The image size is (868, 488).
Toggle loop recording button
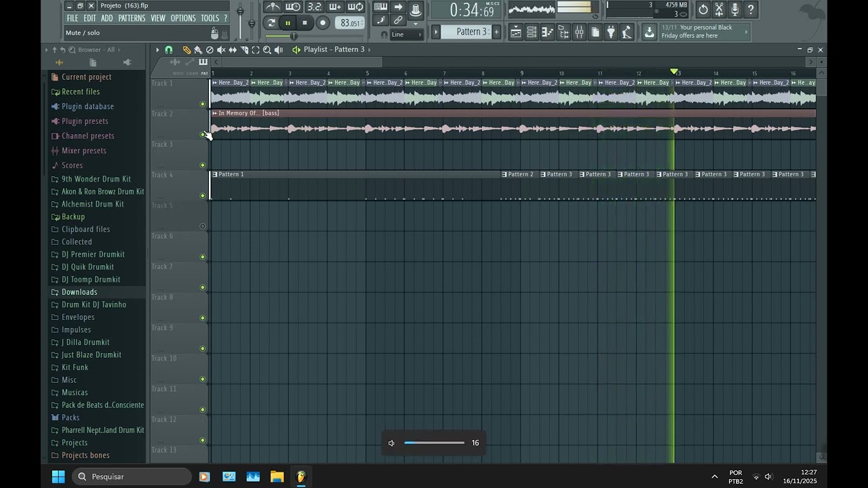point(355,7)
